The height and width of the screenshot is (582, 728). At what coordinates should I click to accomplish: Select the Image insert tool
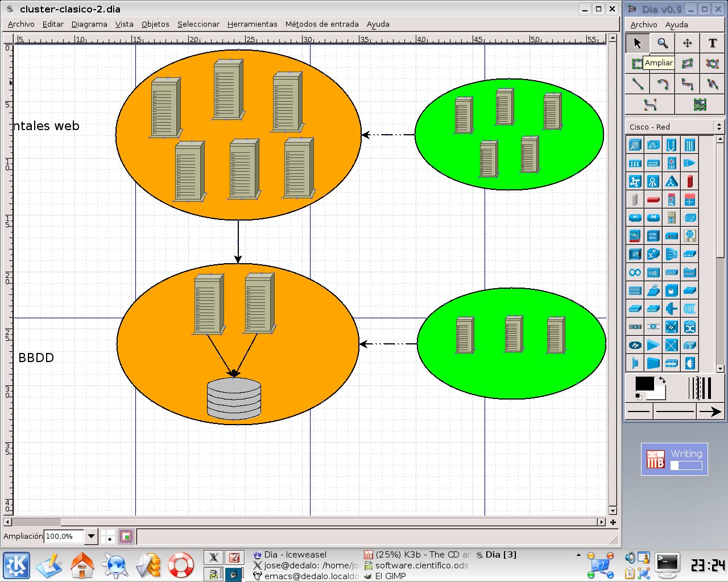[x=700, y=105]
